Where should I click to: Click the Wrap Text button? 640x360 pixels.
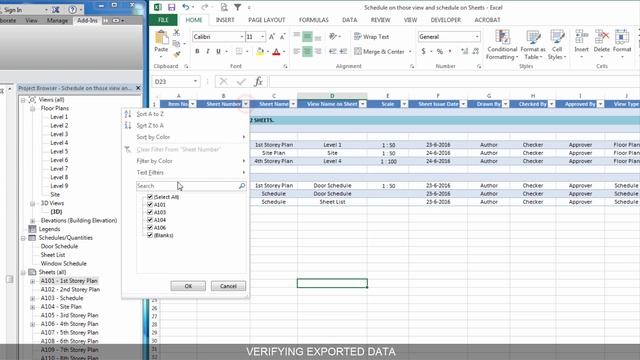(371, 37)
